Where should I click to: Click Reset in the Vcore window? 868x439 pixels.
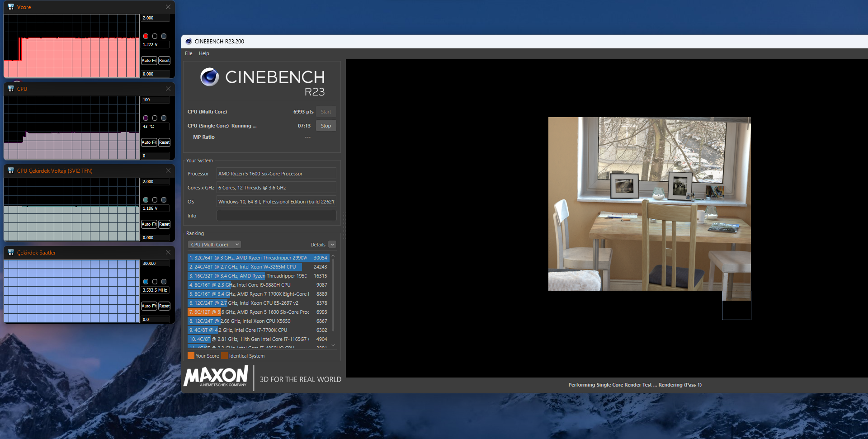(164, 61)
